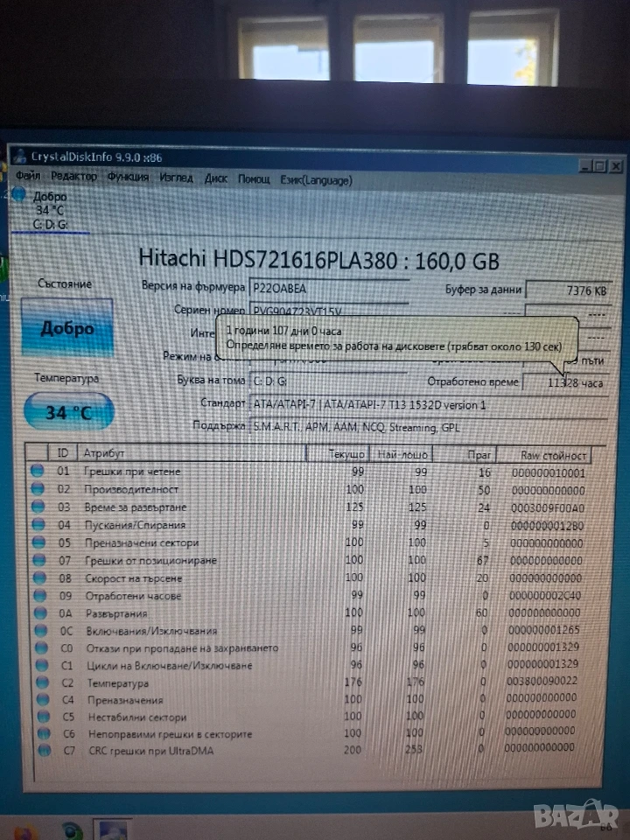Open the Редактор menu
Image resolution: width=630 pixels, height=840 pixels.
(73, 176)
